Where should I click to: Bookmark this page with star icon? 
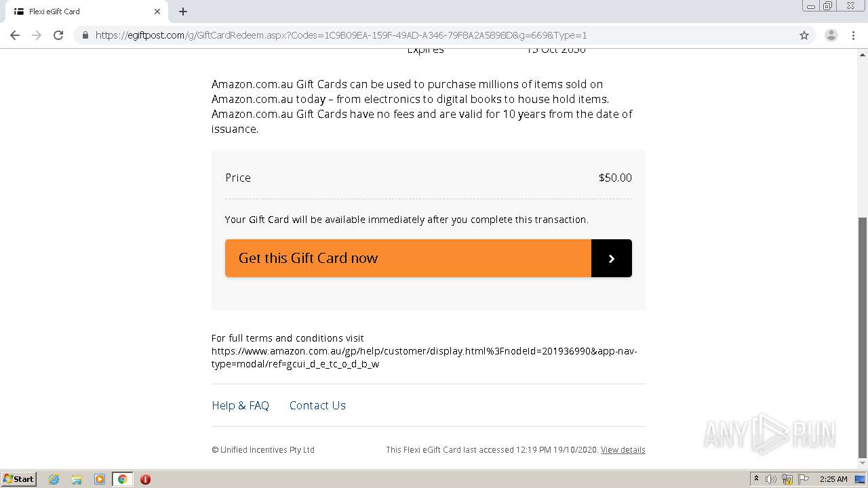tap(804, 35)
